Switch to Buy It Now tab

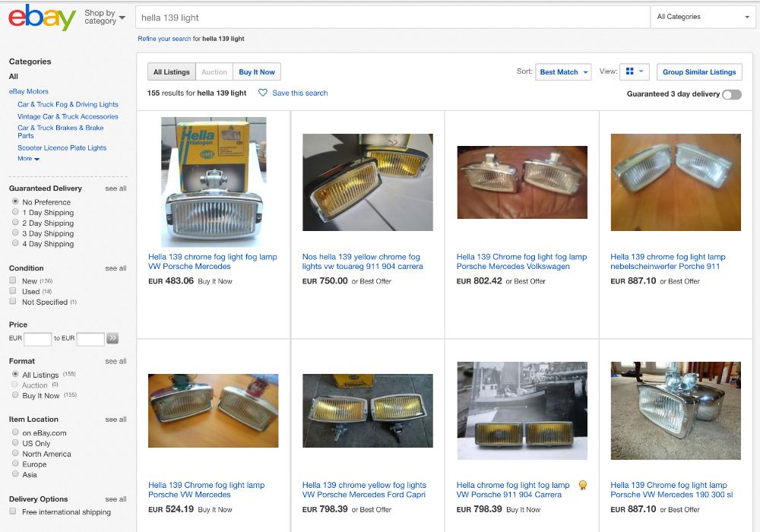tap(257, 71)
